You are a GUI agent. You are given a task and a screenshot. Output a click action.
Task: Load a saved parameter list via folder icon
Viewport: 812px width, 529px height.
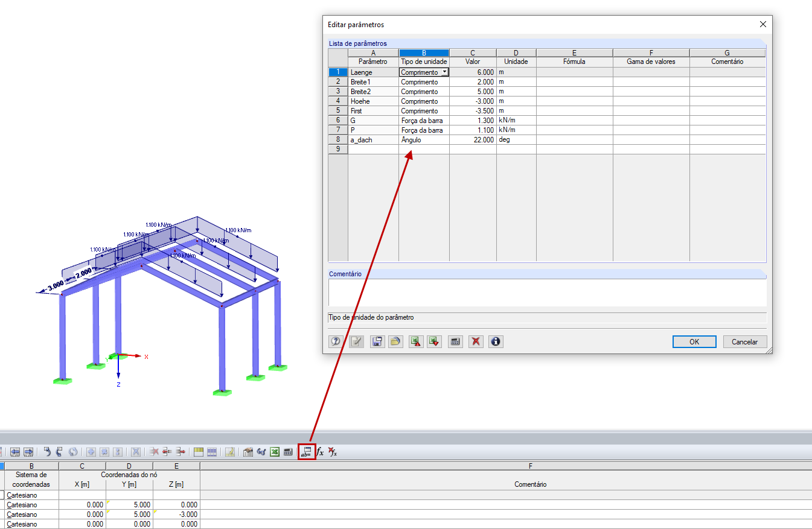point(395,341)
